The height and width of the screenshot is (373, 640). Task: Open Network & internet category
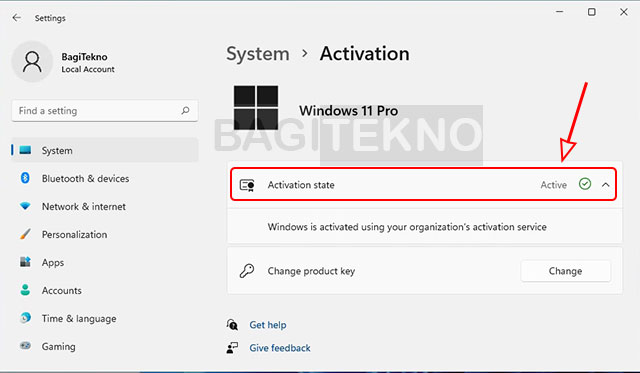[x=105, y=206]
